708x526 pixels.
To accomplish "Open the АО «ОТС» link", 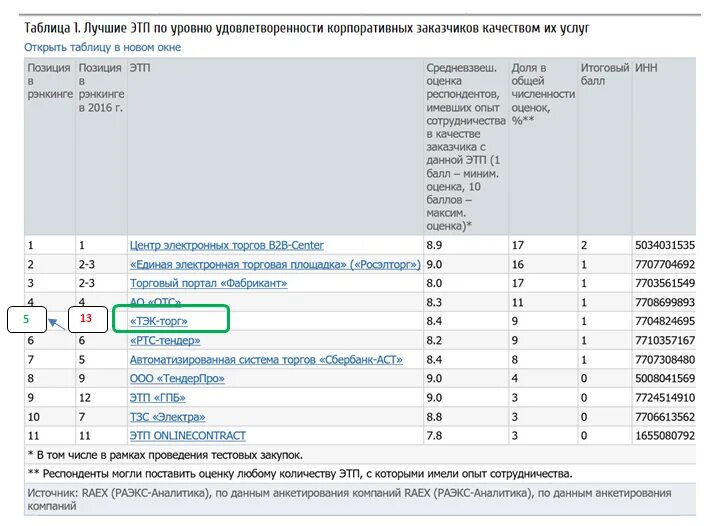I will tap(155, 302).
